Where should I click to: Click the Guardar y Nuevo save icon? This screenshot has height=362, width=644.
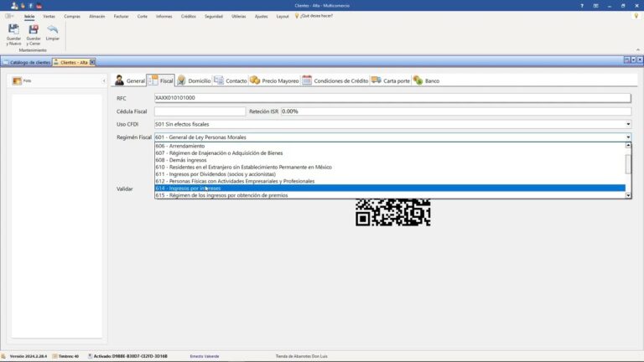point(13,30)
